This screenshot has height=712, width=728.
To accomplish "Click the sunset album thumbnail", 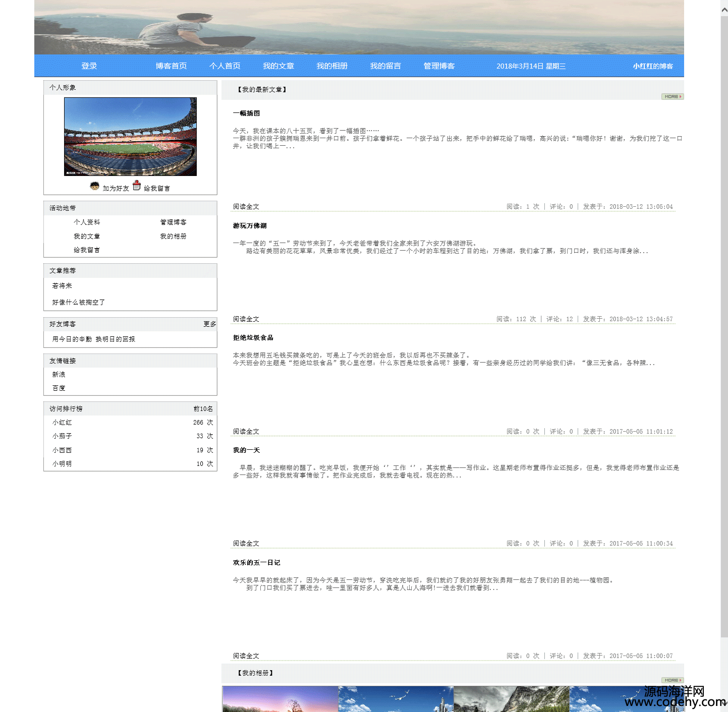I will tap(281, 699).
